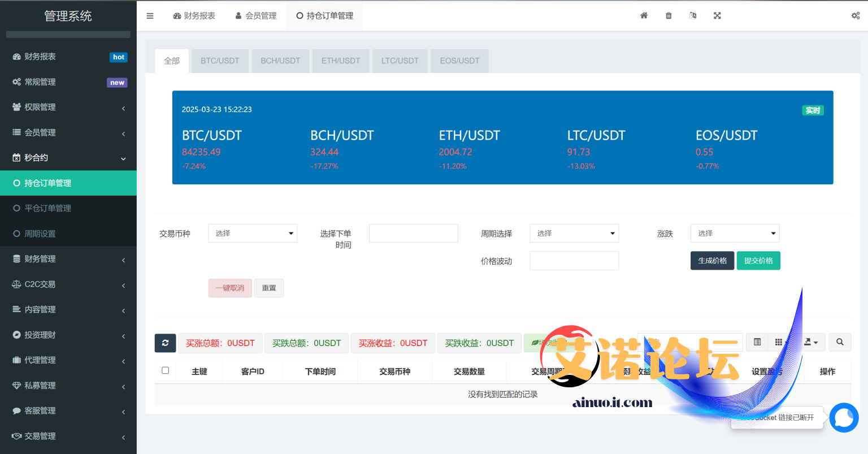Screen dimensions: 868x454
Task: Refresh the order table
Action: click(165, 343)
